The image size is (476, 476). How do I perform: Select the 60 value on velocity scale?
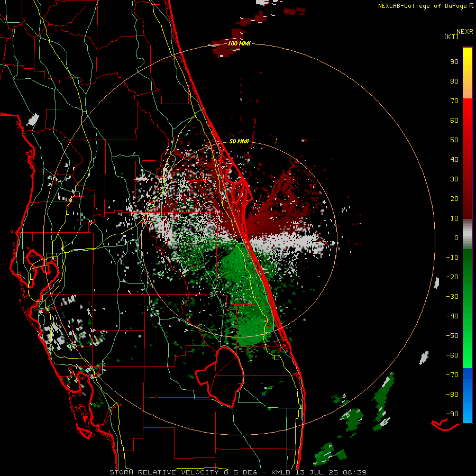tap(454, 121)
